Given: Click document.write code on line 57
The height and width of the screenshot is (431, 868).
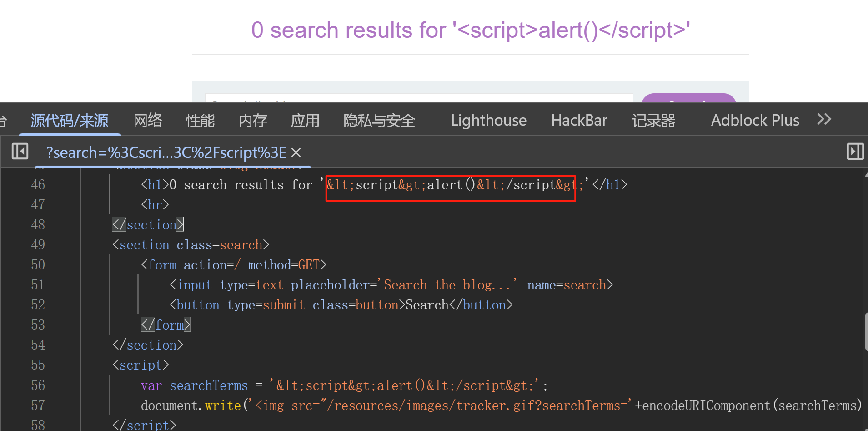Looking at the screenshot, I should coord(191,406).
